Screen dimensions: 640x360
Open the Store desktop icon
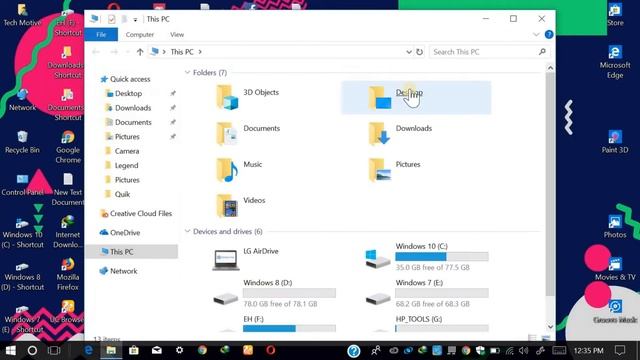tap(615, 15)
